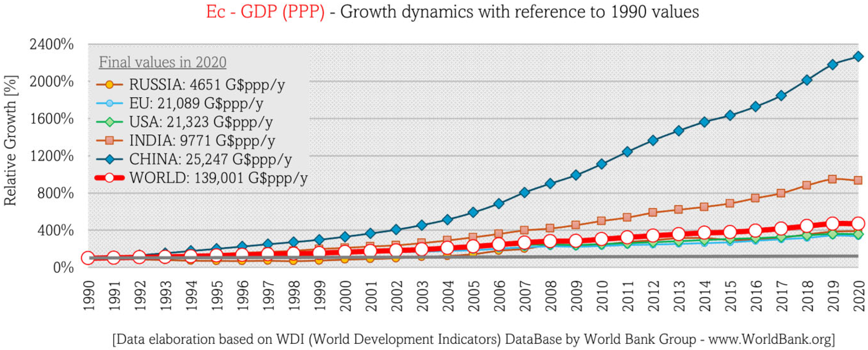Click the World 2020 data point circle
The height and width of the screenshot is (350, 868).
858,223
